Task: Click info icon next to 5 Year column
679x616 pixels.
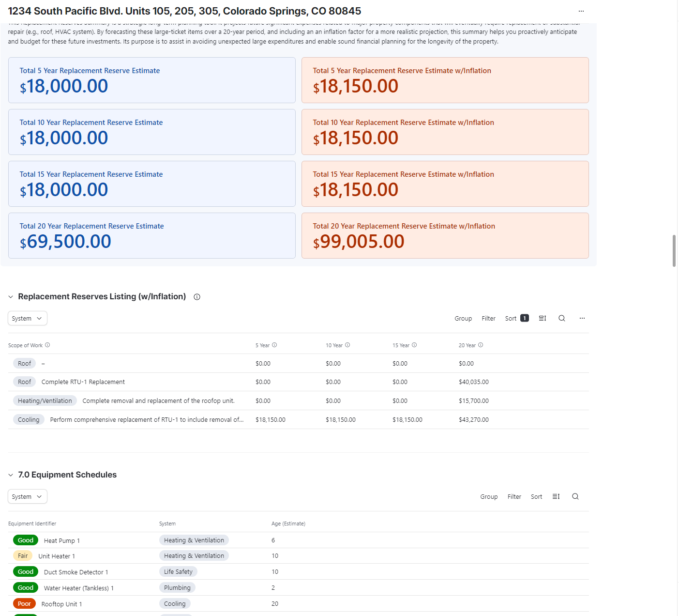Action: [x=274, y=345]
